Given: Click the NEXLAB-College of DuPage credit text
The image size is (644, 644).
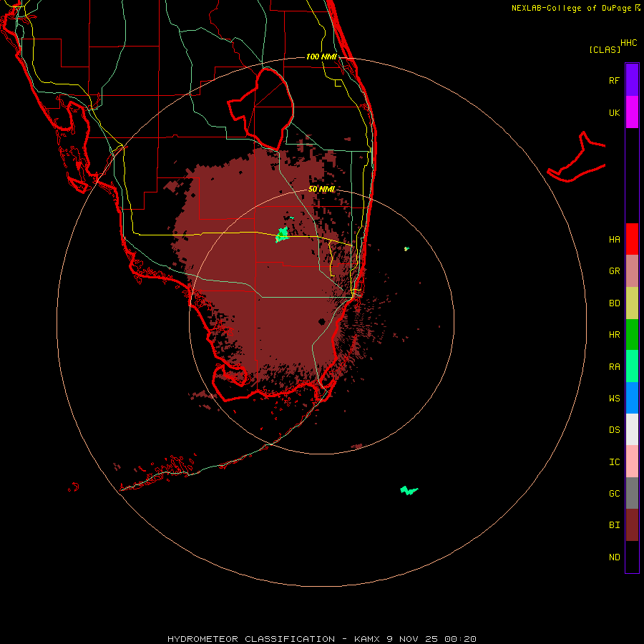Looking at the screenshot, I should [x=572, y=8].
